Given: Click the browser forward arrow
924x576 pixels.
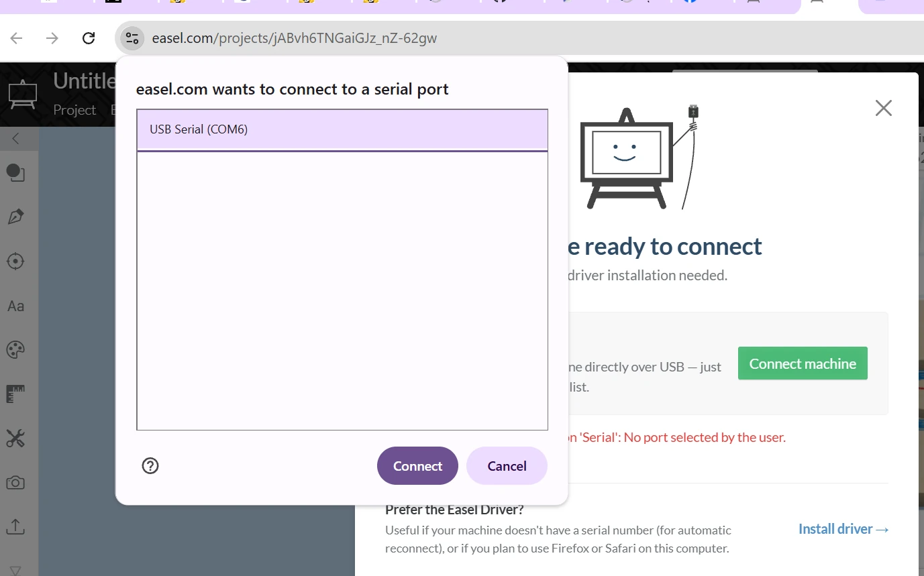Looking at the screenshot, I should click(52, 38).
